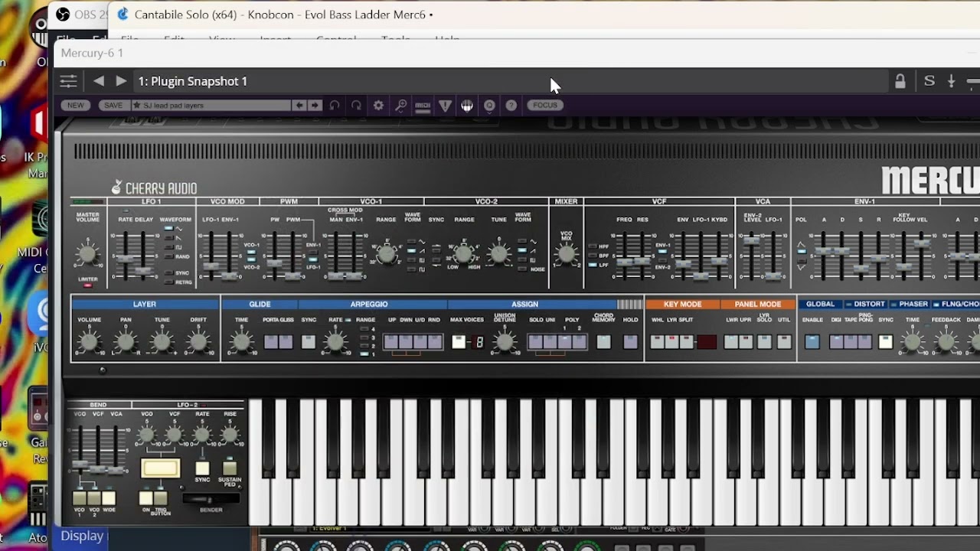The height and width of the screenshot is (551, 980).
Task: Click the VCO-2 TUNE knob
Action: [x=499, y=254]
